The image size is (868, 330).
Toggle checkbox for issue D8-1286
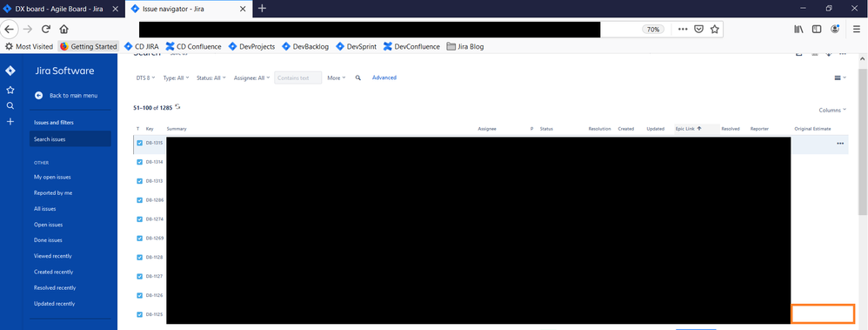[x=139, y=199]
